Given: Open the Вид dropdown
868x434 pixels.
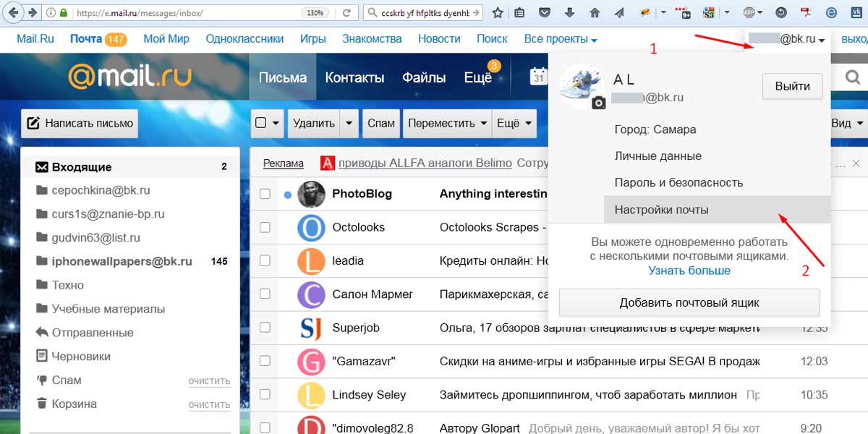Looking at the screenshot, I should [847, 123].
